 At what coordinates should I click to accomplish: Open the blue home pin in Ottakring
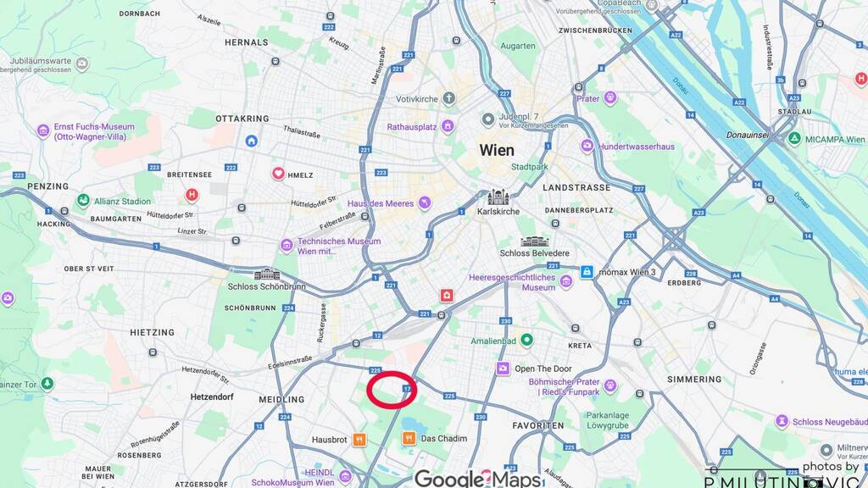251,141
